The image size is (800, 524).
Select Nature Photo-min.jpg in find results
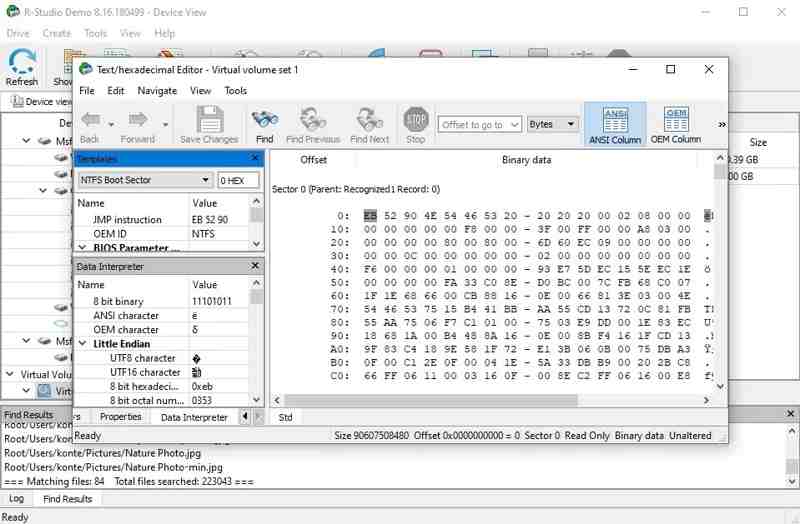tap(113, 467)
